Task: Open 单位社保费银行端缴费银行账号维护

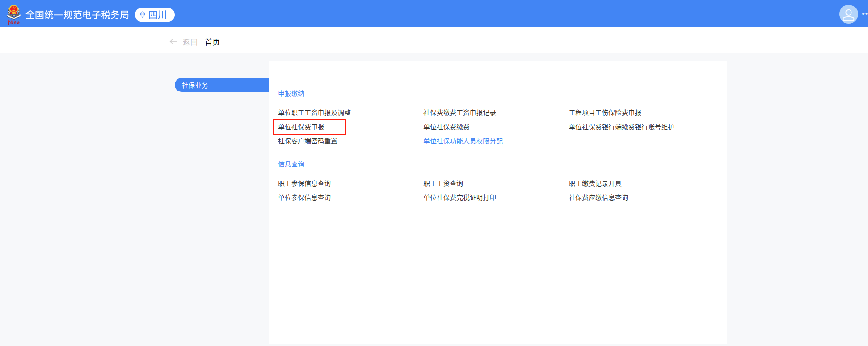Action: pos(621,127)
